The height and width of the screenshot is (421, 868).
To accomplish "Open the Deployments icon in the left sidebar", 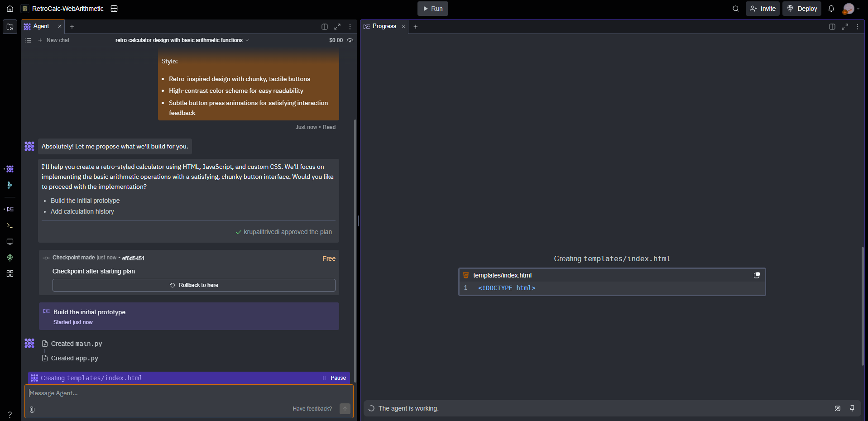I will (x=10, y=258).
